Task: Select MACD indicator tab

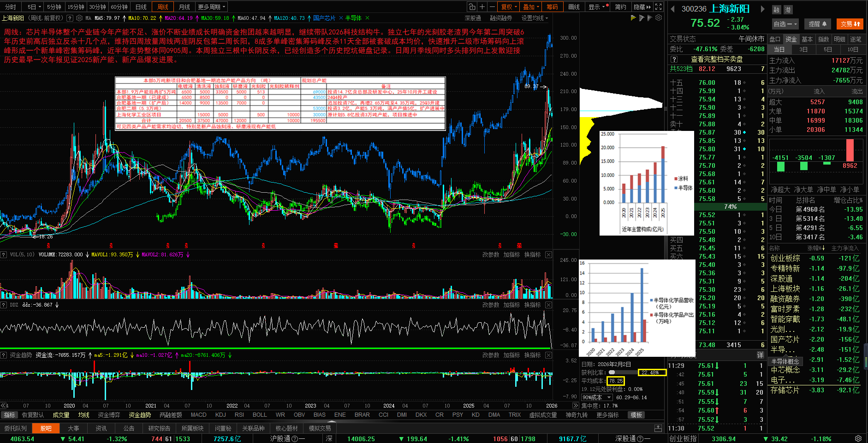Action: 198,415
